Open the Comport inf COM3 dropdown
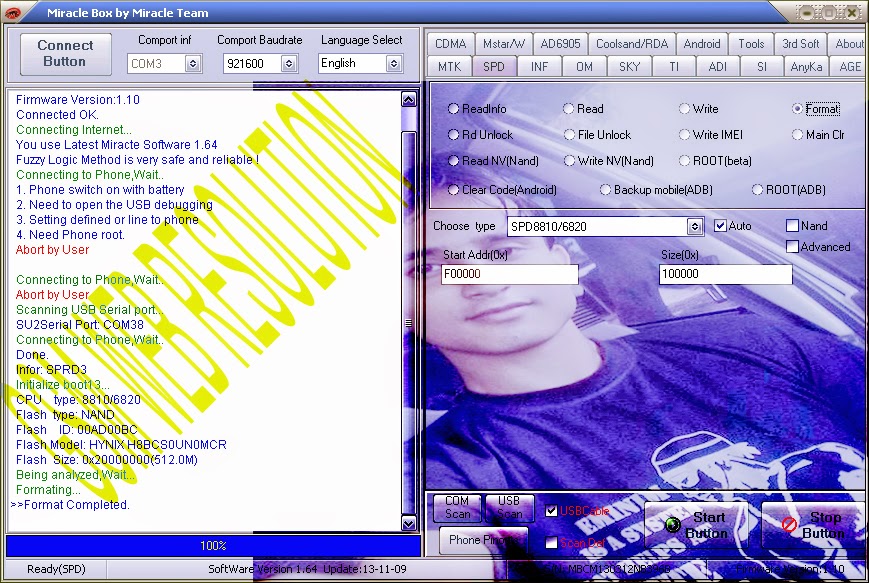Image resolution: width=869 pixels, height=583 pixels. point(193,64)
